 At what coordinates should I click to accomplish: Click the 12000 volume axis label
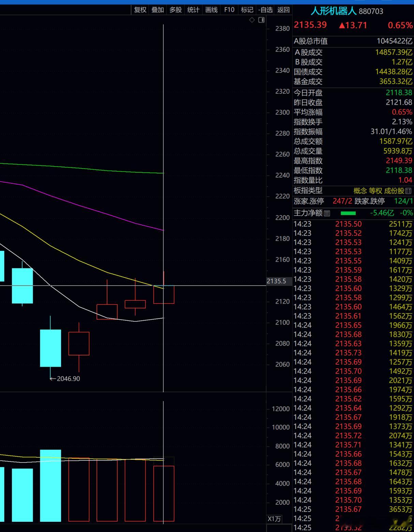tap(281, 409)
